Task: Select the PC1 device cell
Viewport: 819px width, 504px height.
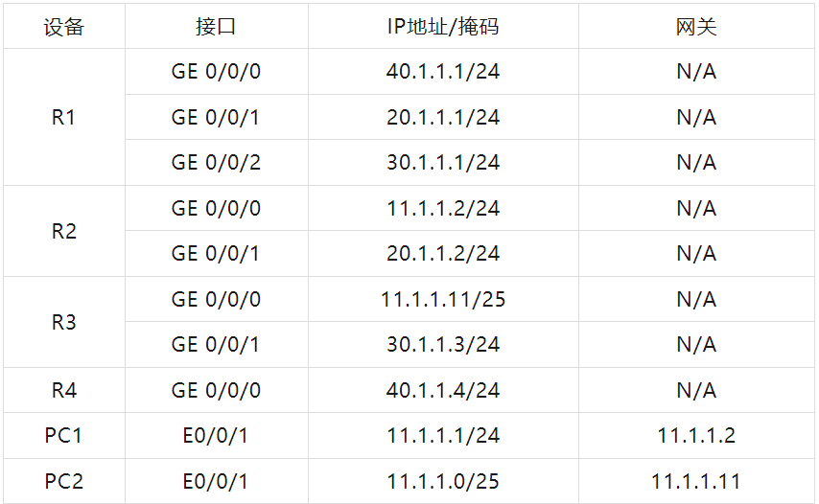Action: pyautogui.click(x=63, y=436)
